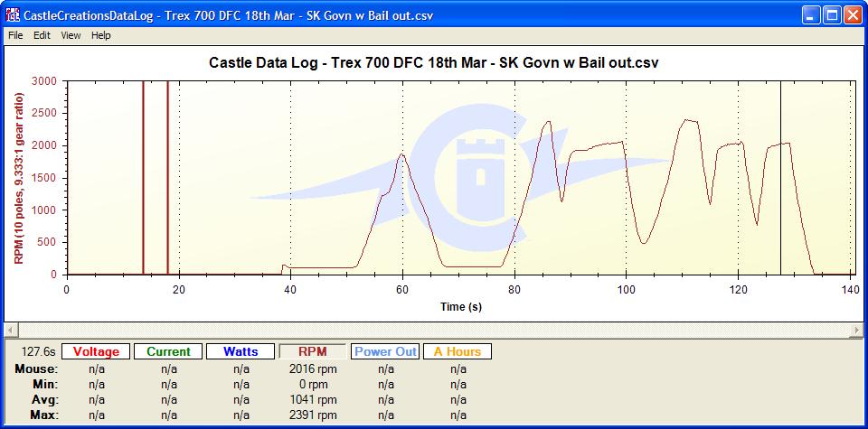The image size is (868, 429).
Task: Toggle the Voltage data series
Action: [96, 351]
